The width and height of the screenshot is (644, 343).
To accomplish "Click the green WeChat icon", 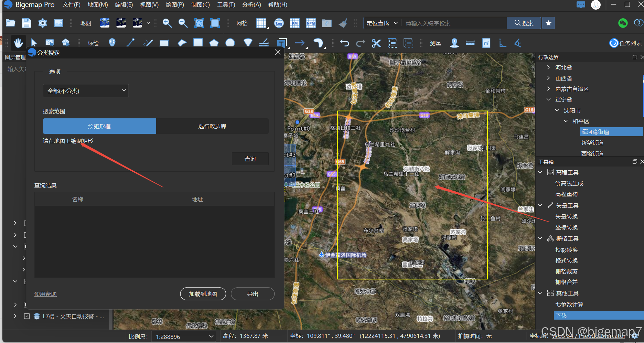I will pos(623,23).
